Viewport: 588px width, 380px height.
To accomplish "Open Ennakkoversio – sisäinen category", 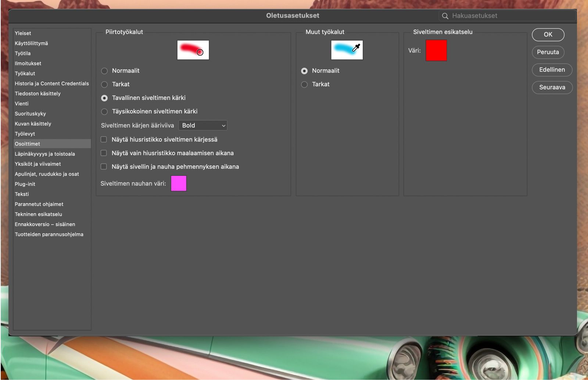I will 52,224.
